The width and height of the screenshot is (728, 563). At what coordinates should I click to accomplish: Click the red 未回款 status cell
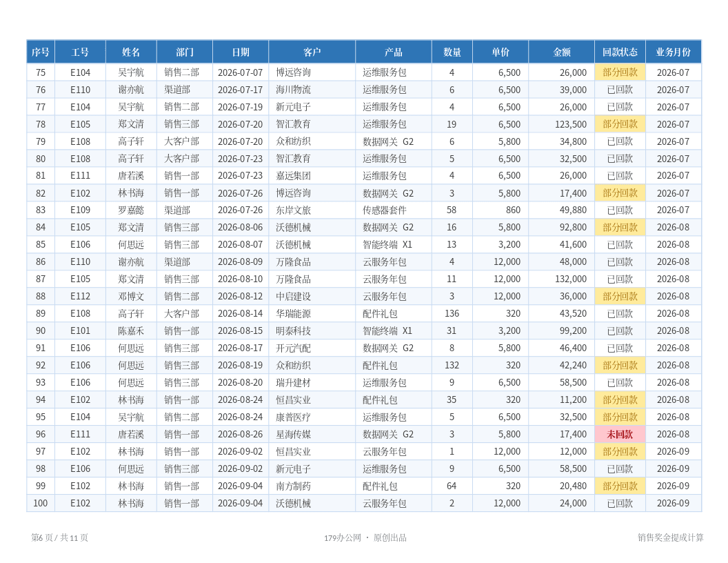pos(620,435)
